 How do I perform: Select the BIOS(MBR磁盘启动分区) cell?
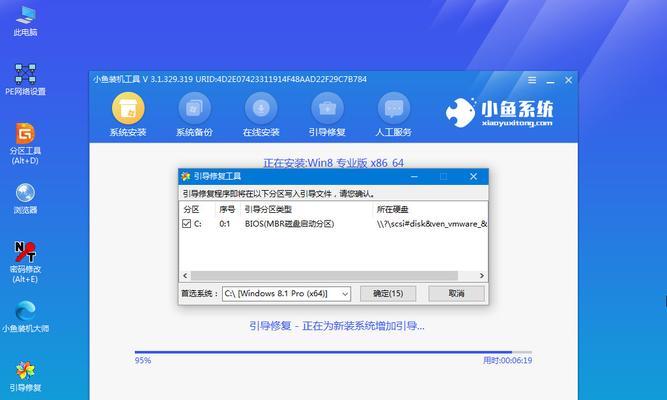(x=289, y=224)
